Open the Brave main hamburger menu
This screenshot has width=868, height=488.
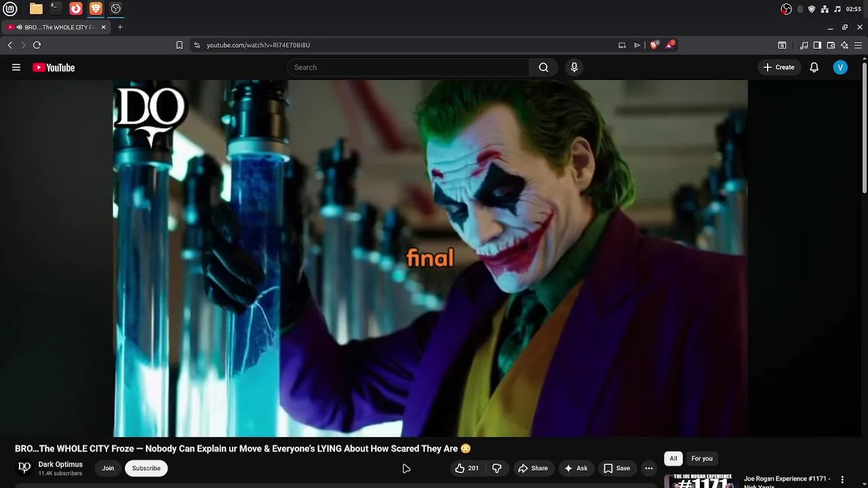coord(858,45)
